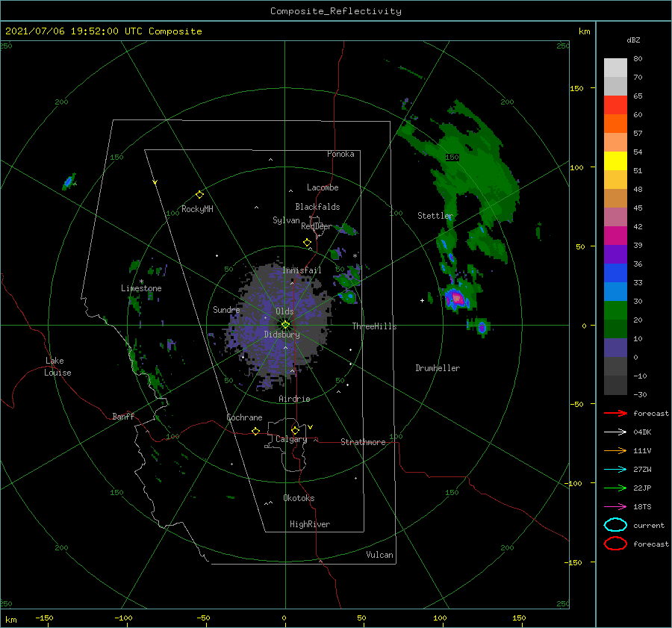672x628 pixels.
Task: Select the light-blue swatch in dBZ scale
Action: (x=615, y=291)
